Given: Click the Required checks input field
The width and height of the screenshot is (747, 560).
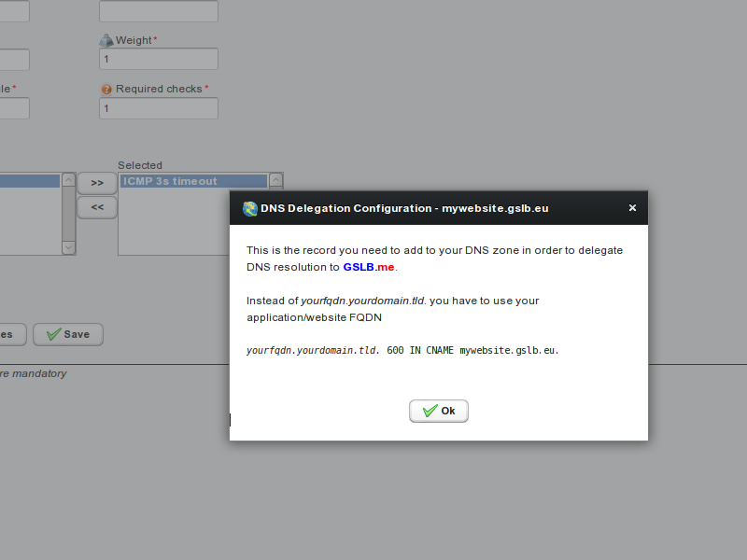Looking at the screenshot, I should tap(159, 108).
